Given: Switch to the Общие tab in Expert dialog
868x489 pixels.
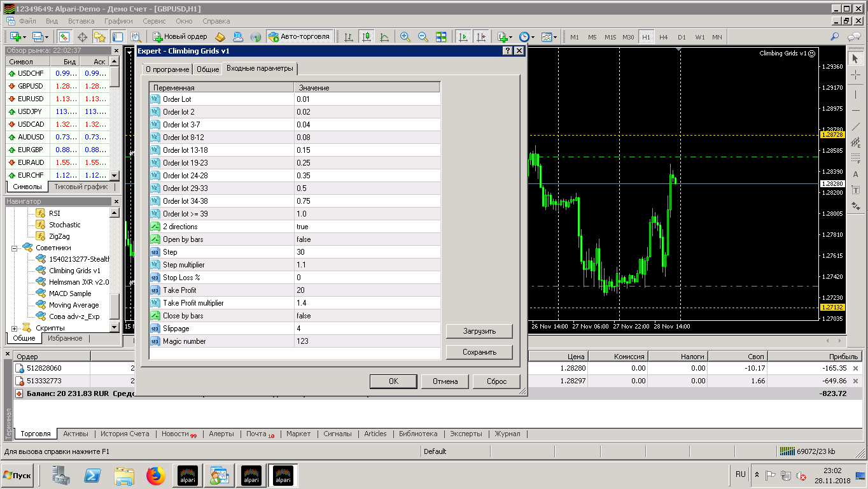Looking at the screenshot, I should [207, 69].
